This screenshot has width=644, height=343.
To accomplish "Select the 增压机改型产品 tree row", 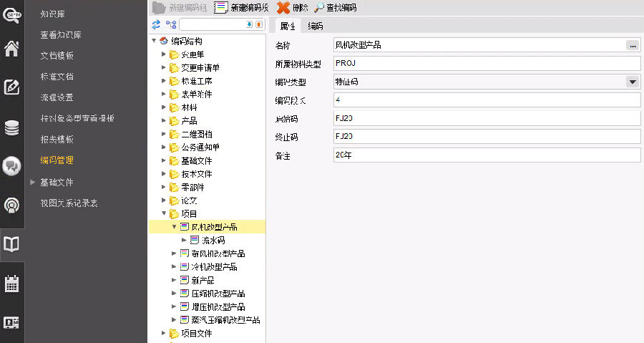I will pos(207,306).
